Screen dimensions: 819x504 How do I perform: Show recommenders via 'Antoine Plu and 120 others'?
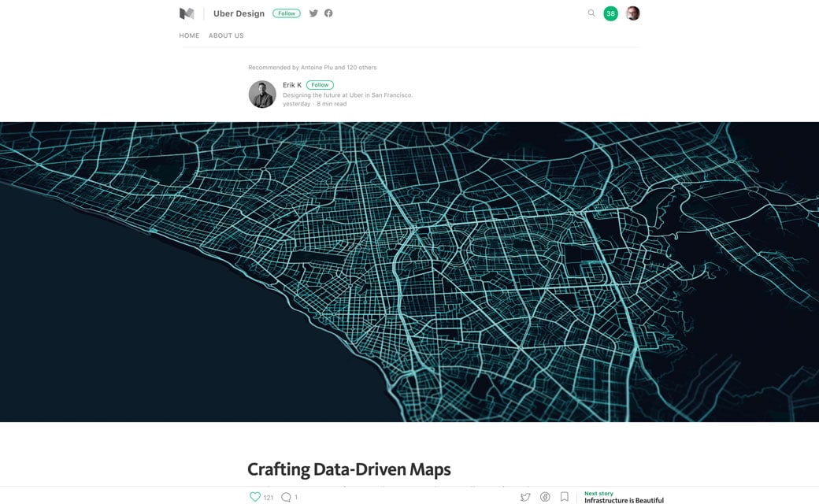click(339, 68)
